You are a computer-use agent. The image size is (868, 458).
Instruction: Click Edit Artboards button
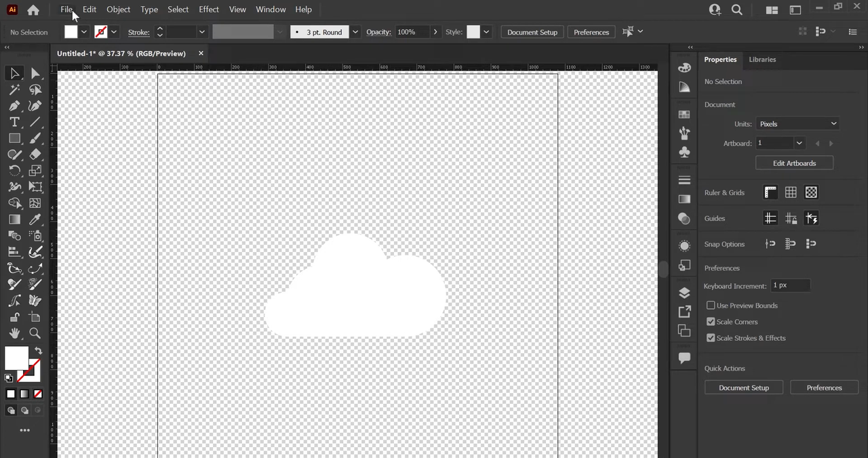pyautogui.click(x=794, y=163)
